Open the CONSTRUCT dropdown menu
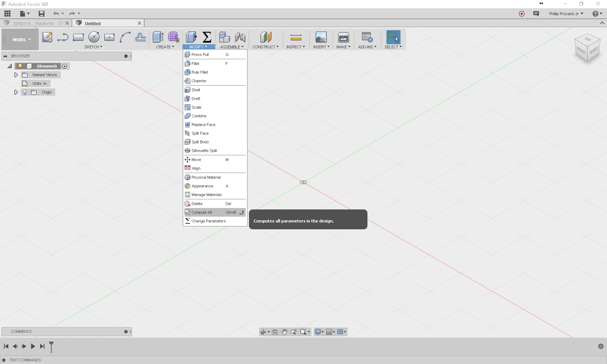The image size is (607, 364). (266, 47)
